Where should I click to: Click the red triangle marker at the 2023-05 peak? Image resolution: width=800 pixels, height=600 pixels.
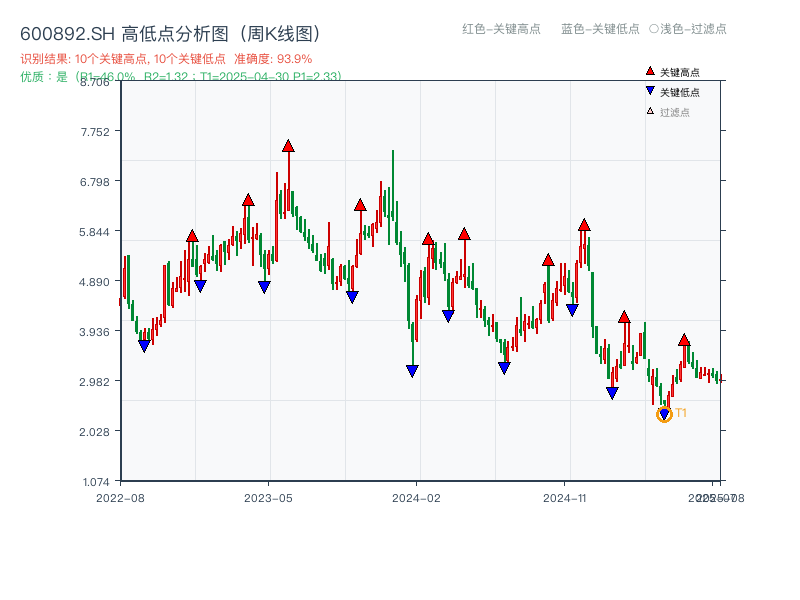click(x=288, y=146)
